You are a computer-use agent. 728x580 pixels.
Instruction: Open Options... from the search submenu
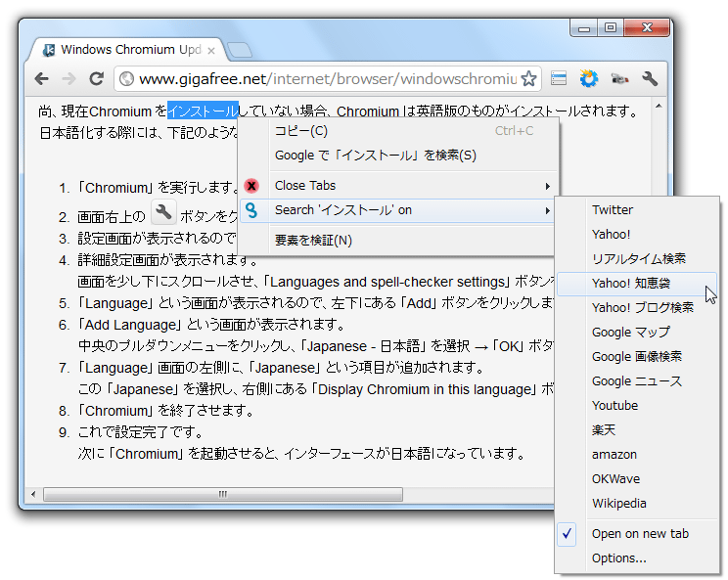tap(637, 558)
